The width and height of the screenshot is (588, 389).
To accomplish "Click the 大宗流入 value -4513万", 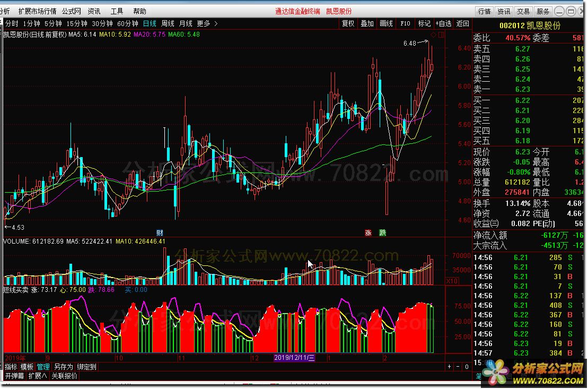I will (x=555, y=246).
